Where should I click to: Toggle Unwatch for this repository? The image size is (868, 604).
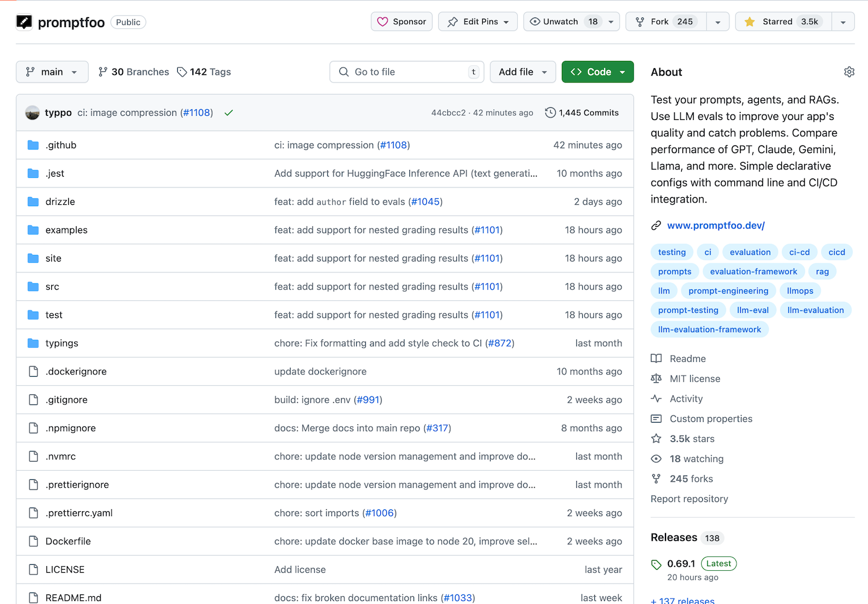click(x=561, y=22)
